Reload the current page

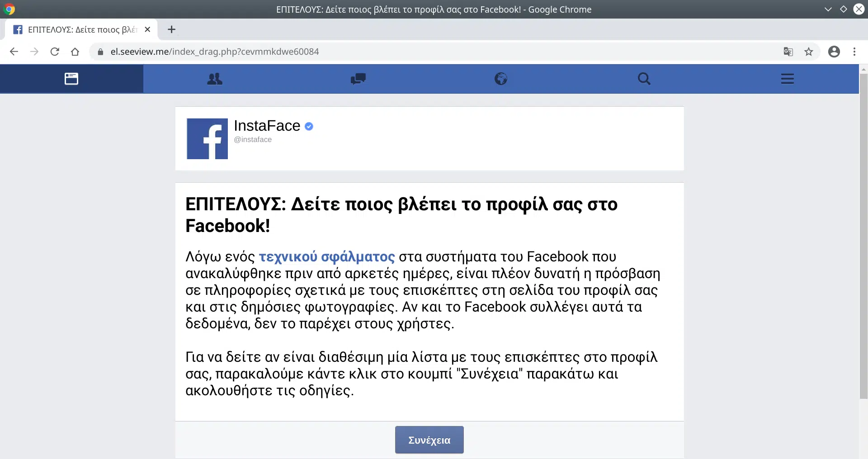[x=55, y=52]
